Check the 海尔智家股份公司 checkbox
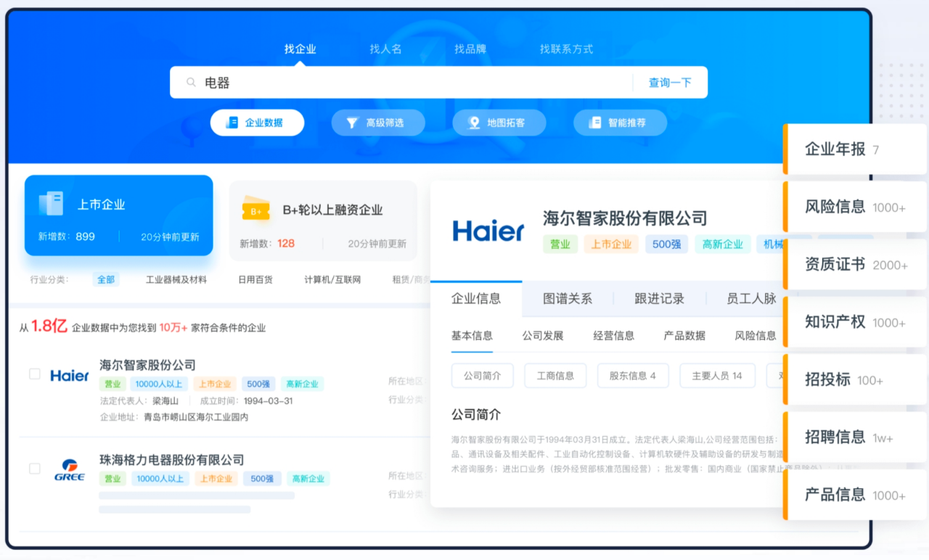 (34, 374)
